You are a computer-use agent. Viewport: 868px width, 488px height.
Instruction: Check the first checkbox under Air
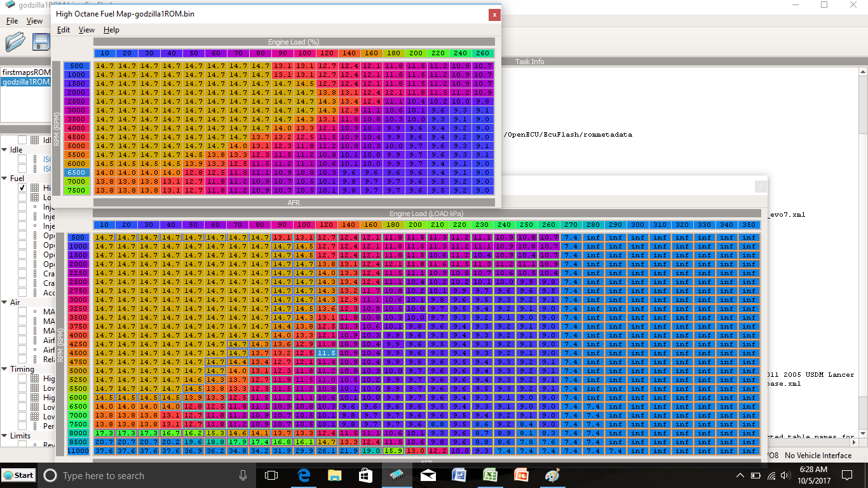coord(22,312)
